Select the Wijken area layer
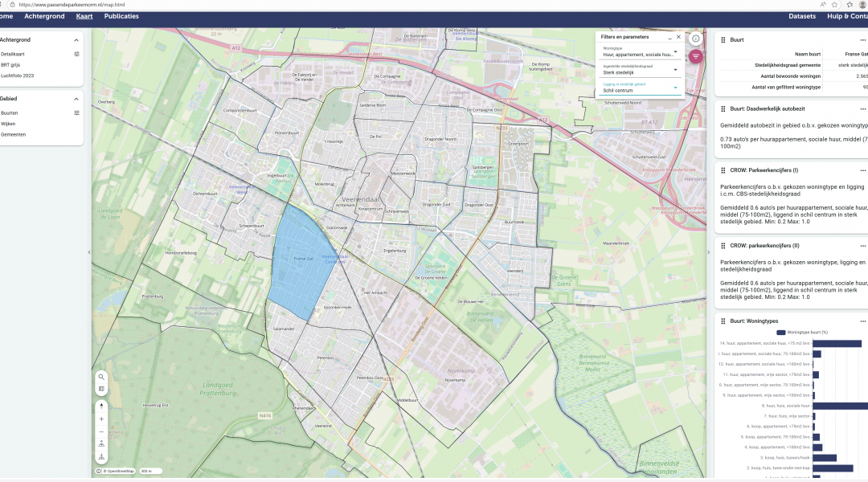Image resolution: width=868 pixels, height=482 pixels. [x=8, y=124]
